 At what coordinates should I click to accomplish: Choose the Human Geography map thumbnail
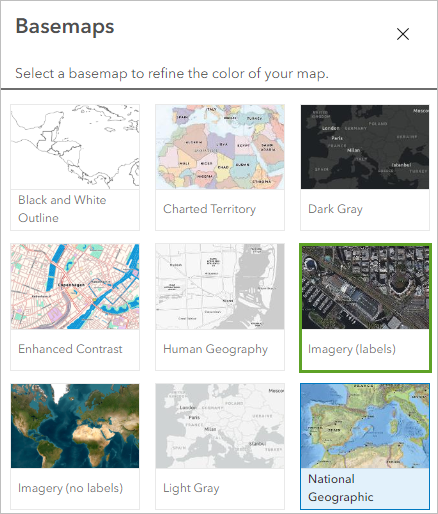pos(220,287)
